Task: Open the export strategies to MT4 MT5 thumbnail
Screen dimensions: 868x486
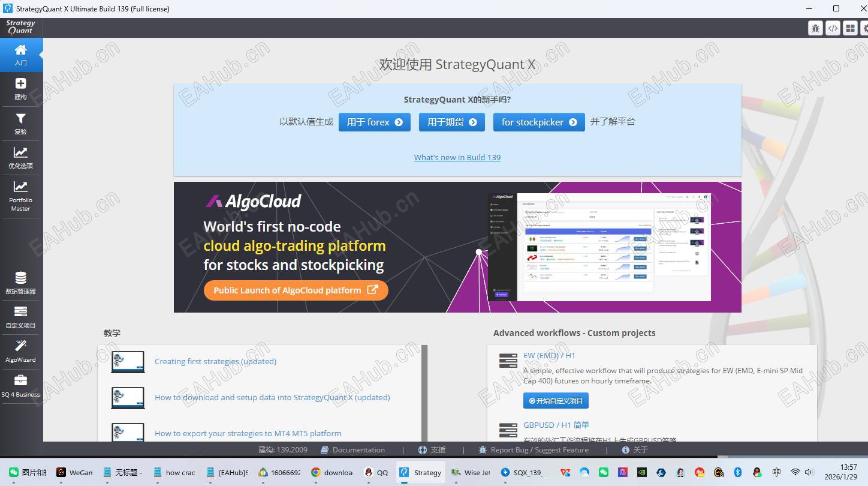Action: (128, 432)
